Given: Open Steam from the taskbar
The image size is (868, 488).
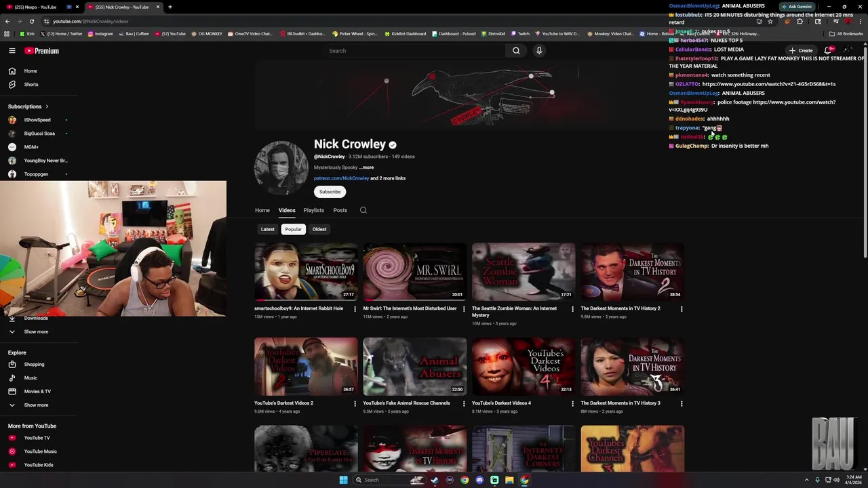Looking at the screenshot, I should tap(435, 480).
